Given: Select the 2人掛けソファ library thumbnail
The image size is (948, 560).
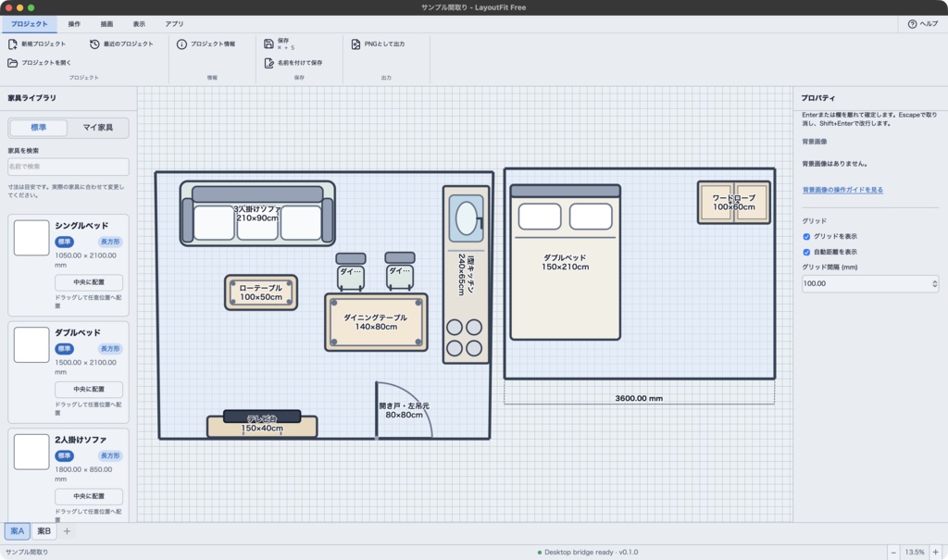Looking at the screenshot, I should tap(31, 452).
